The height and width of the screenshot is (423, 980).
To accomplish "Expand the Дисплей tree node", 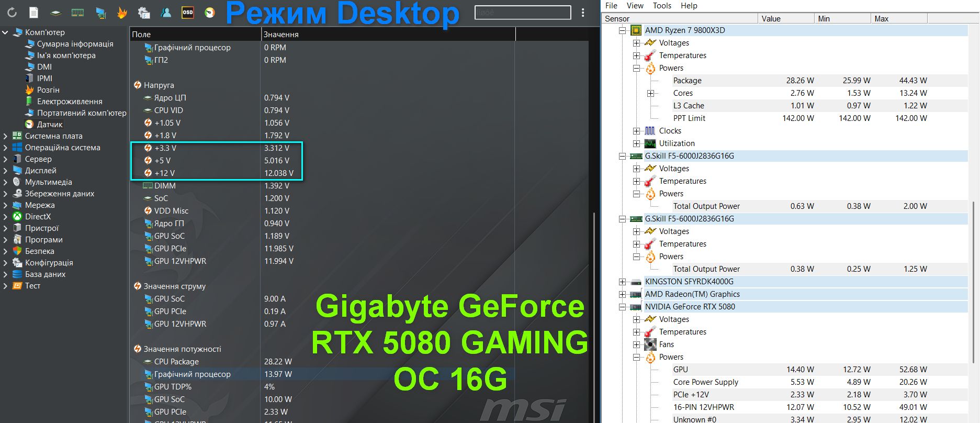I will 5,171.
